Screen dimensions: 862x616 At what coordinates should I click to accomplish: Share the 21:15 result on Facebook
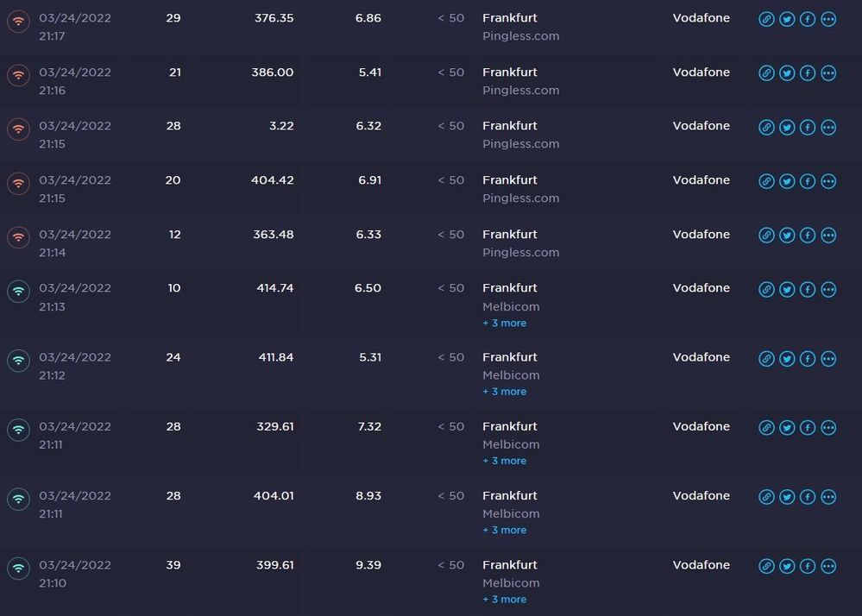(x=808, y=127)
